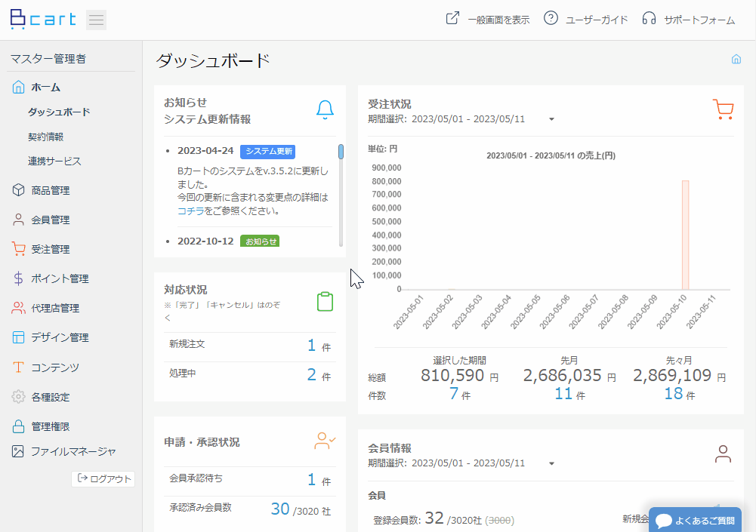Click the dollar icon for ポイント管理
Screen dimensions: 756x532
tap(18, 278)
